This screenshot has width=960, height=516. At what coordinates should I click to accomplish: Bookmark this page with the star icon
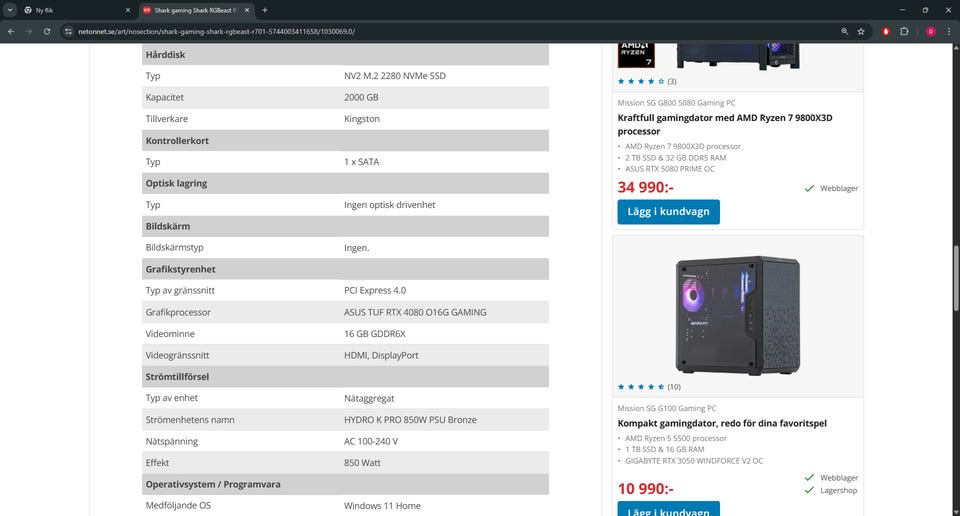point(861,31)
